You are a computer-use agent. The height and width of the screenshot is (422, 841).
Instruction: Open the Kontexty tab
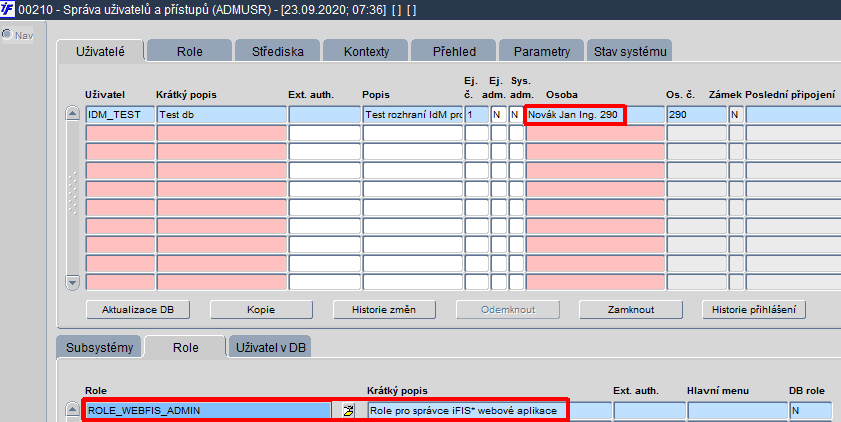[x=366, y=51]
